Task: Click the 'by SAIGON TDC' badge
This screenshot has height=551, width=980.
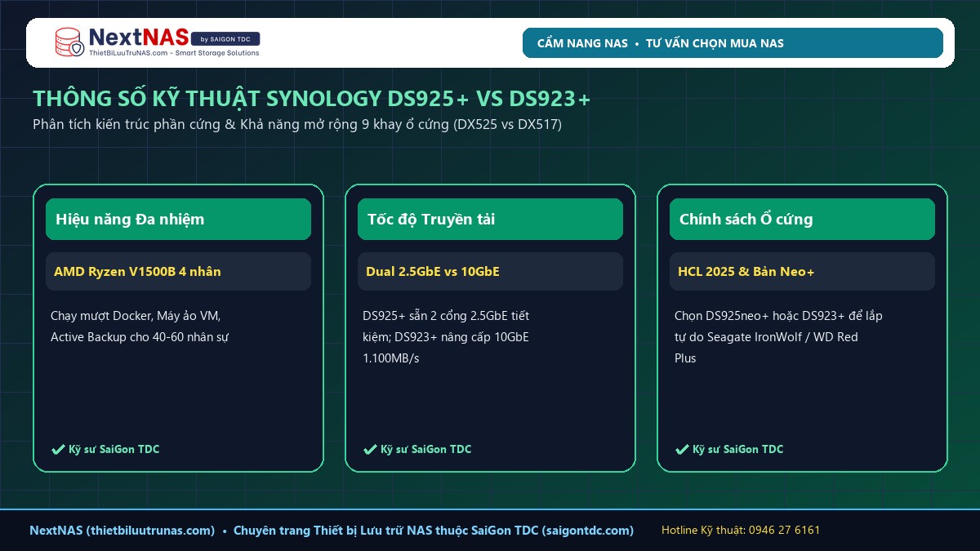Action: (x=225, y=38)
